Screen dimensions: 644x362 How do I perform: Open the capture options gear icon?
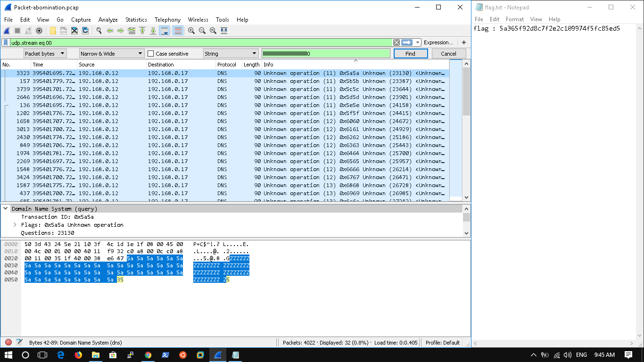(x=39, y=31)
